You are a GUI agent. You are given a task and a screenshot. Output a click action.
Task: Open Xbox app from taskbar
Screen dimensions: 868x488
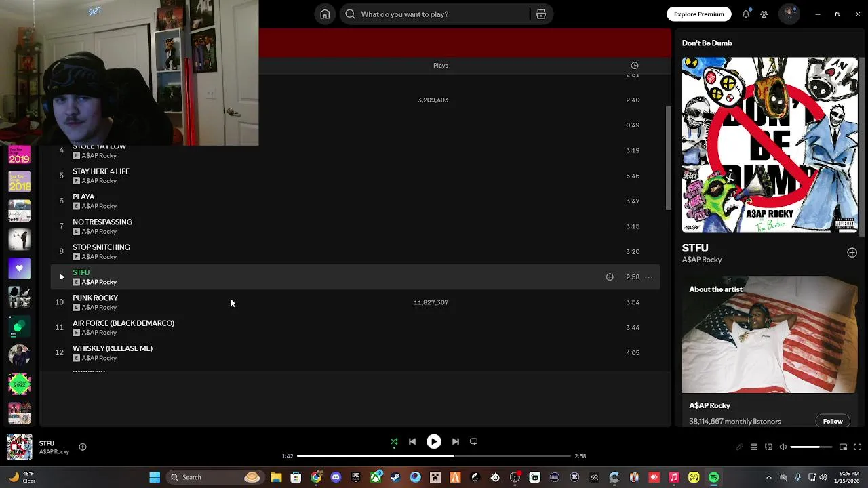click(x=376, y=477)
